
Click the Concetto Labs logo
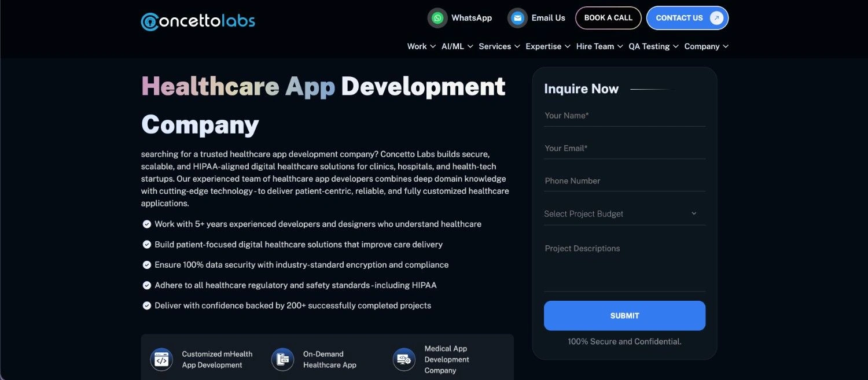click(x=198, y=21)
